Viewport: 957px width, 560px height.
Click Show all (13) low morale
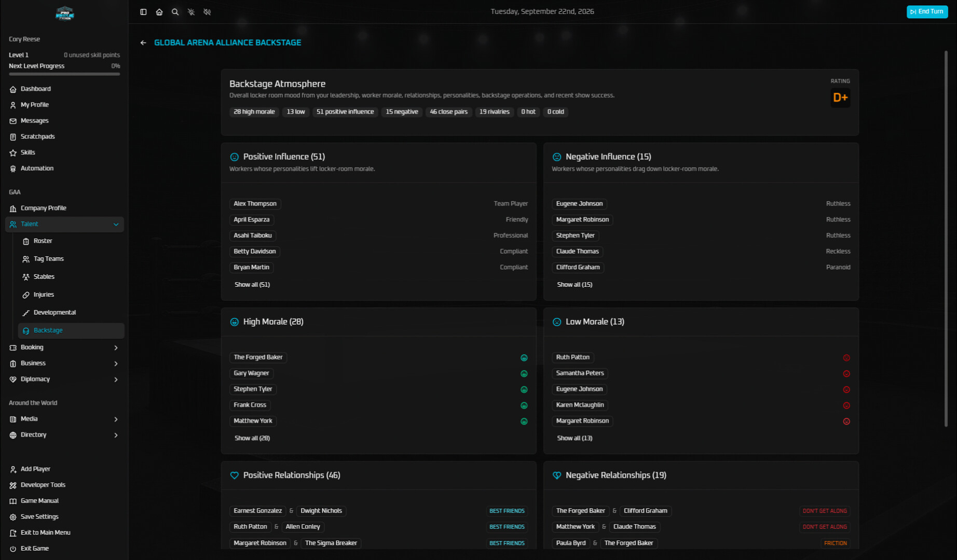tap(575, 438)
